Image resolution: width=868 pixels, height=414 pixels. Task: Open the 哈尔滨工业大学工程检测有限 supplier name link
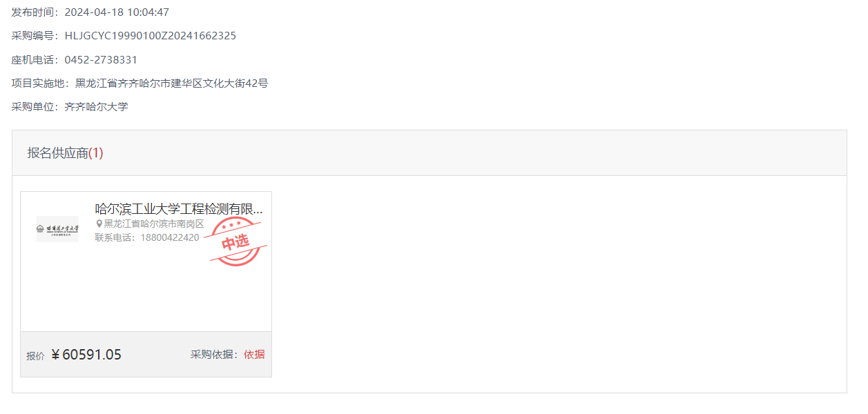pos(179,209)
